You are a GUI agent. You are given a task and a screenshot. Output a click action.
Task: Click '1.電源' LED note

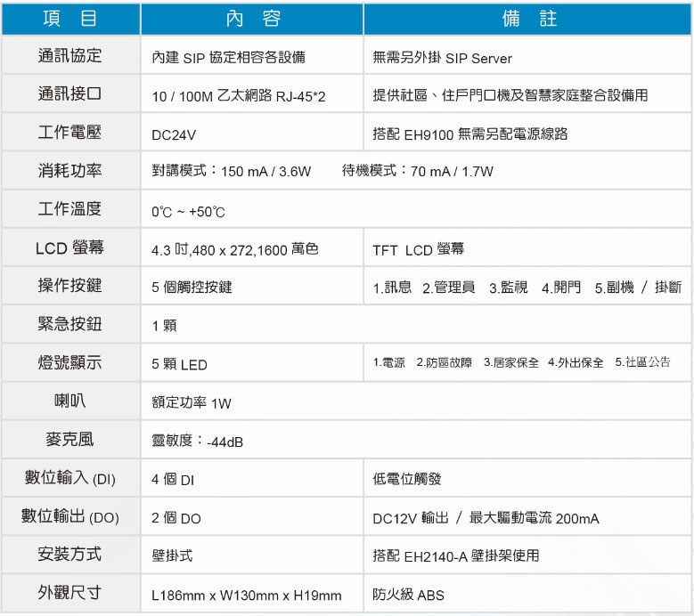coord(389,362)
